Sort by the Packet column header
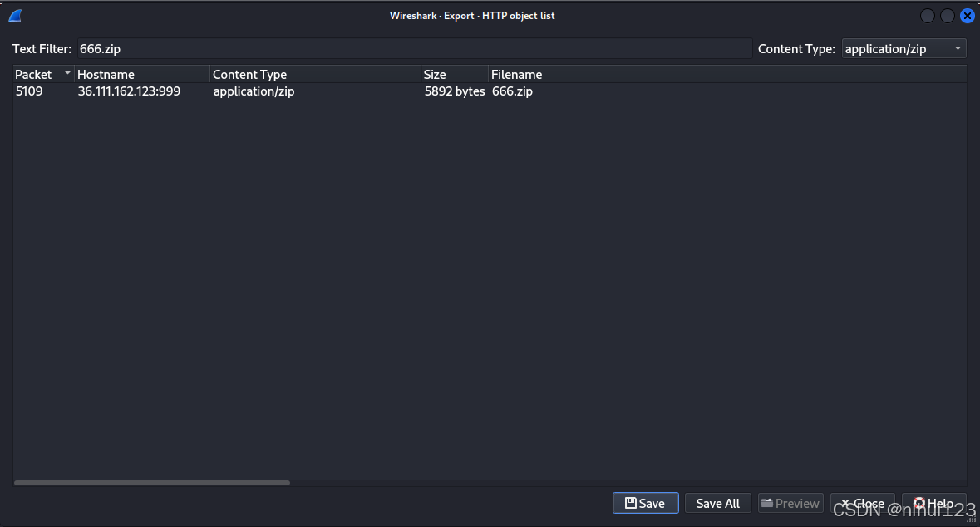This screenshot has width=980, height=527. pyautogui.click(x=43, y=74)
